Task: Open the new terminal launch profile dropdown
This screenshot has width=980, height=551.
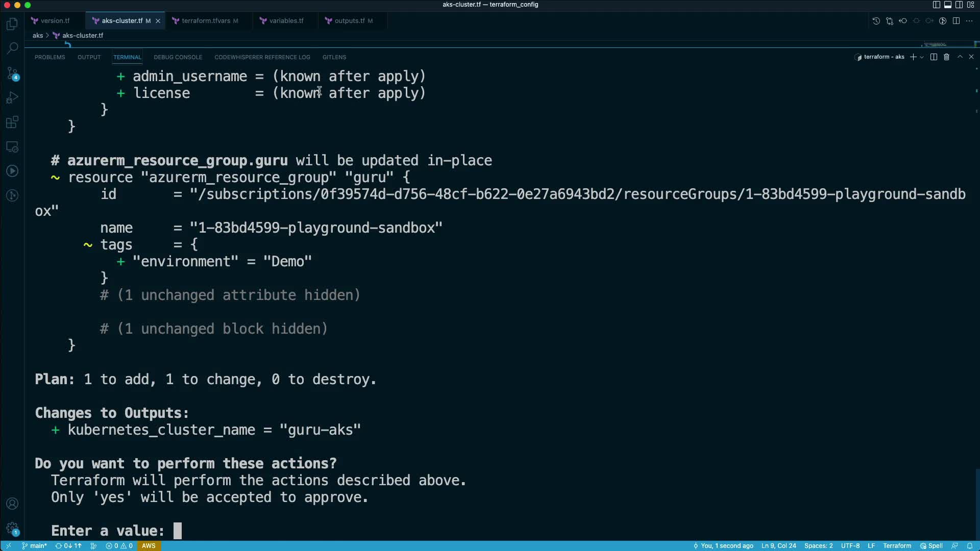Action: 922,57
